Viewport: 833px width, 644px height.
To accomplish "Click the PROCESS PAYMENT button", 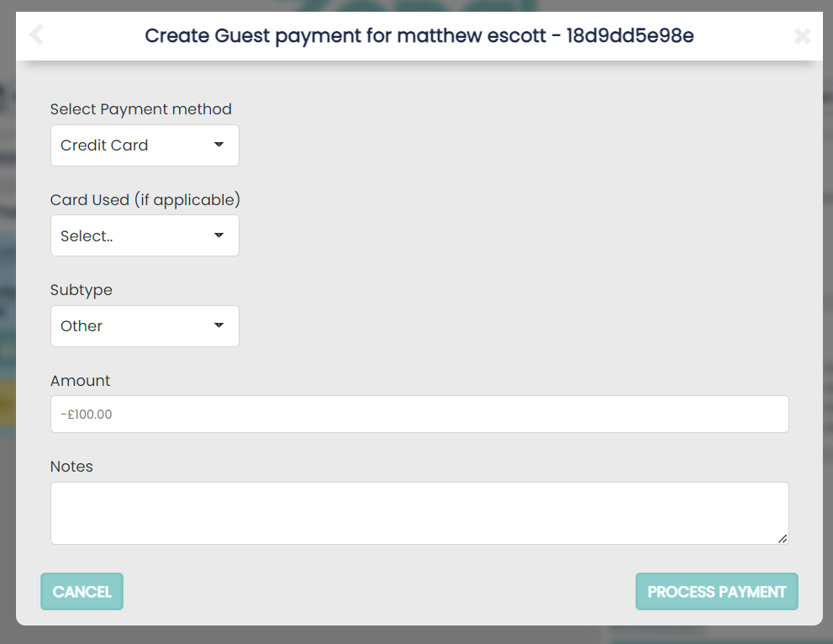I will (717, 591).
